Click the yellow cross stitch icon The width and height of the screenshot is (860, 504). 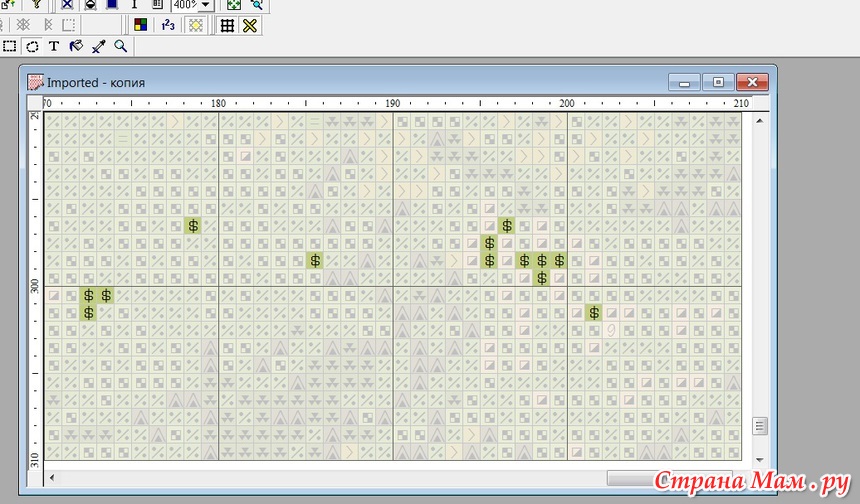[250, 25]
